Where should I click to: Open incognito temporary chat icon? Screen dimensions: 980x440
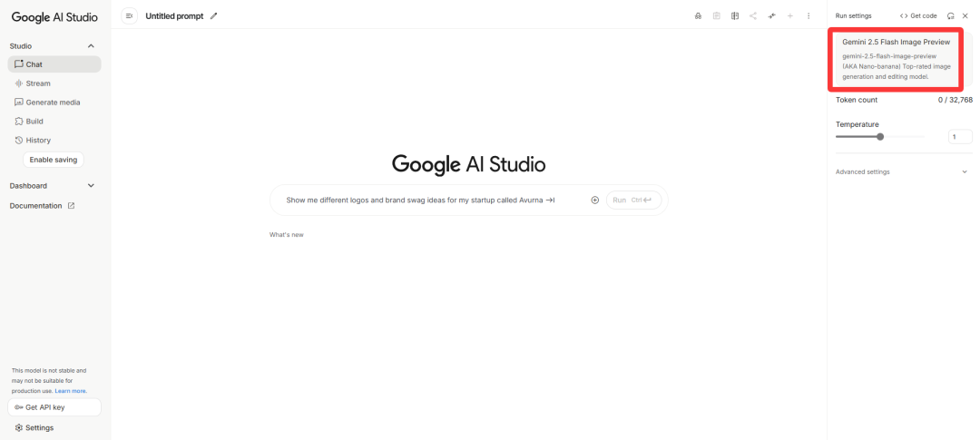[698, 15]
